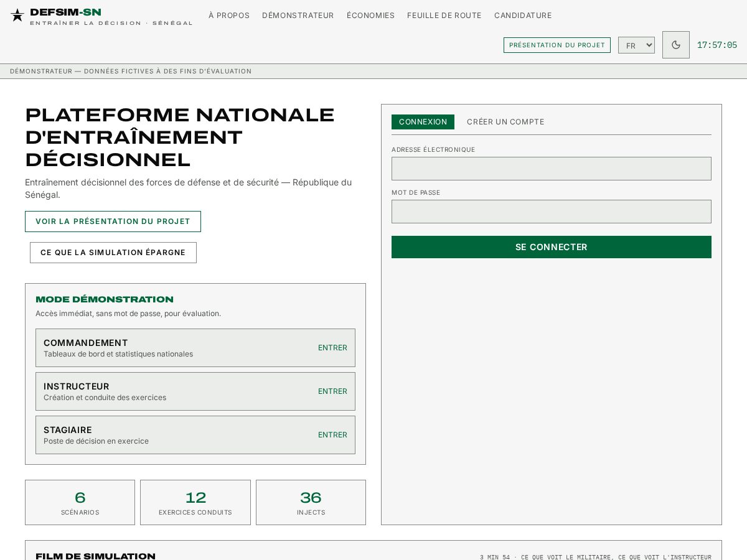This screenshot has height=560, width=747.
Task: Open the FR language dropdown
Action: click(x=636, y=45)
